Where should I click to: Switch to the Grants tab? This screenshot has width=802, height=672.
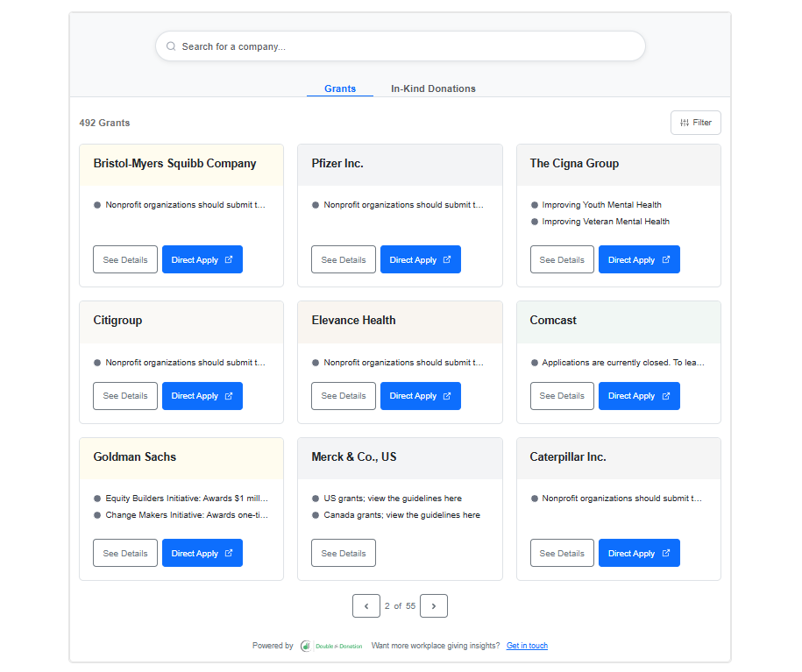coord(340,88)
